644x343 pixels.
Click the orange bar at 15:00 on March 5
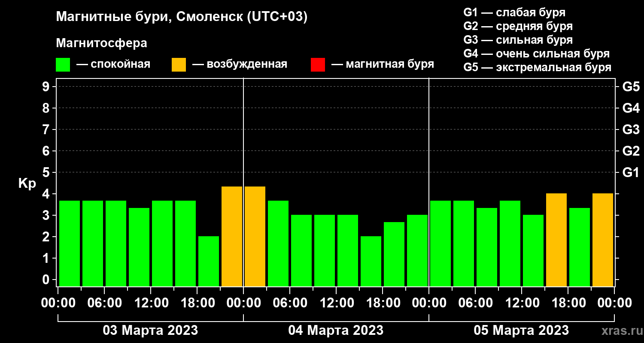[x=556, y=240]
